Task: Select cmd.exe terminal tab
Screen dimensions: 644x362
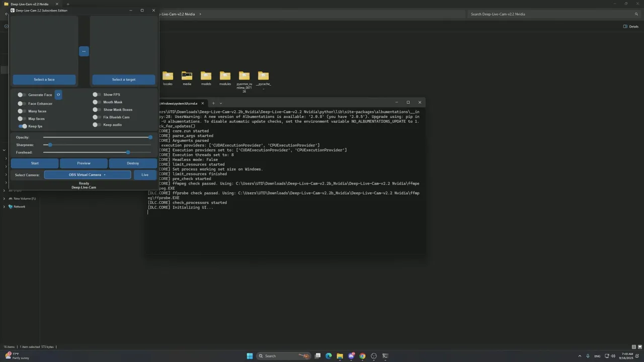Action: [x=182, y=103]
